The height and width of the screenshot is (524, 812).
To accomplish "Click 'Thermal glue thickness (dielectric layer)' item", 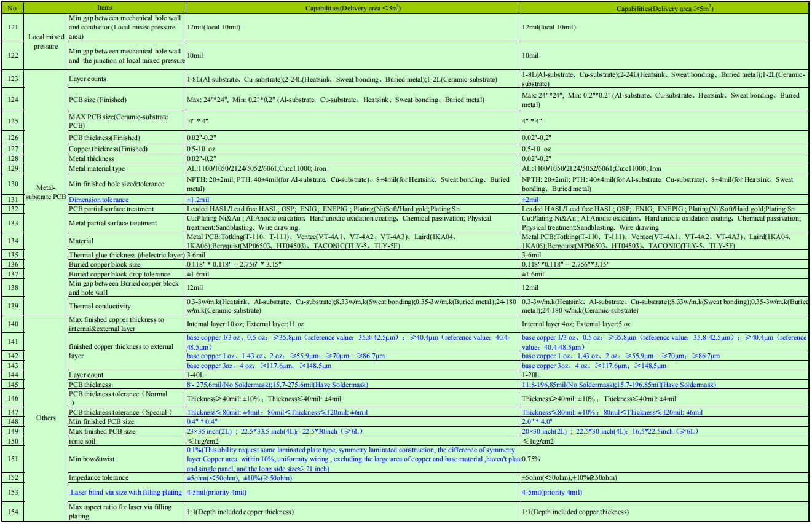I will coord(127,254).
